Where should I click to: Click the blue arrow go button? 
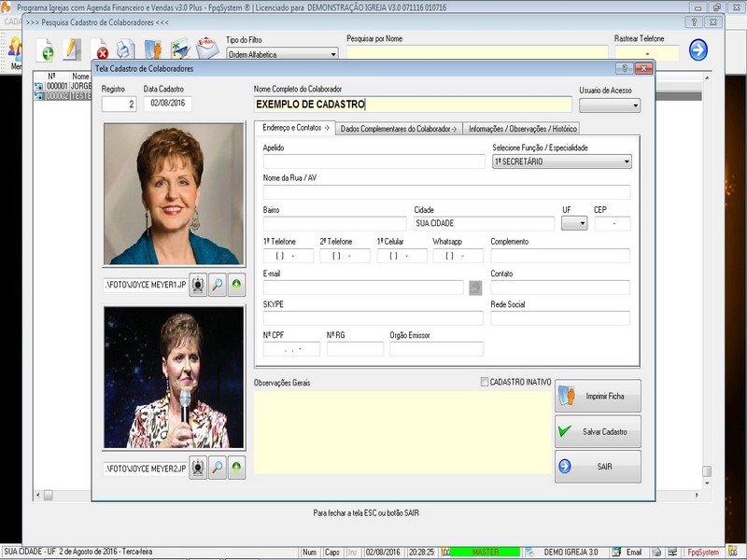click(698, 50)
